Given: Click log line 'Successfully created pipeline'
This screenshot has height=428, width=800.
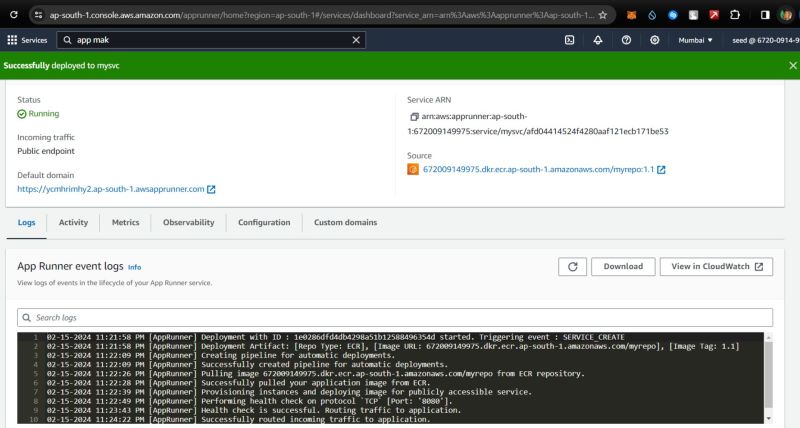Looking at the screenshot, I should click(x=247, y=365).
